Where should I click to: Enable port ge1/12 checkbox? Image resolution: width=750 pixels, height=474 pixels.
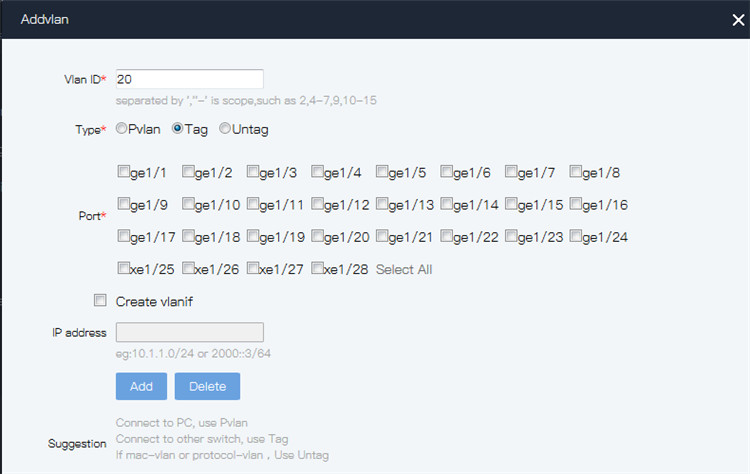click(317, 204)
